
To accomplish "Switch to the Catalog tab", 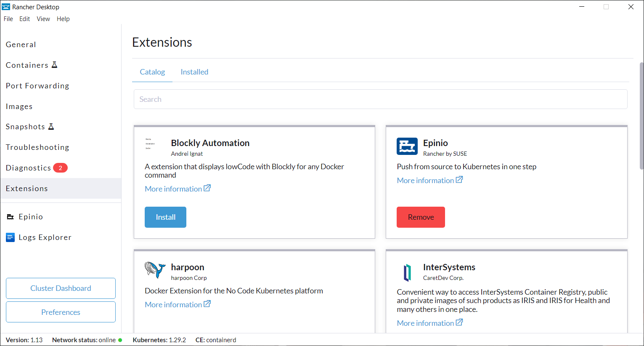I will pos(152,72).
